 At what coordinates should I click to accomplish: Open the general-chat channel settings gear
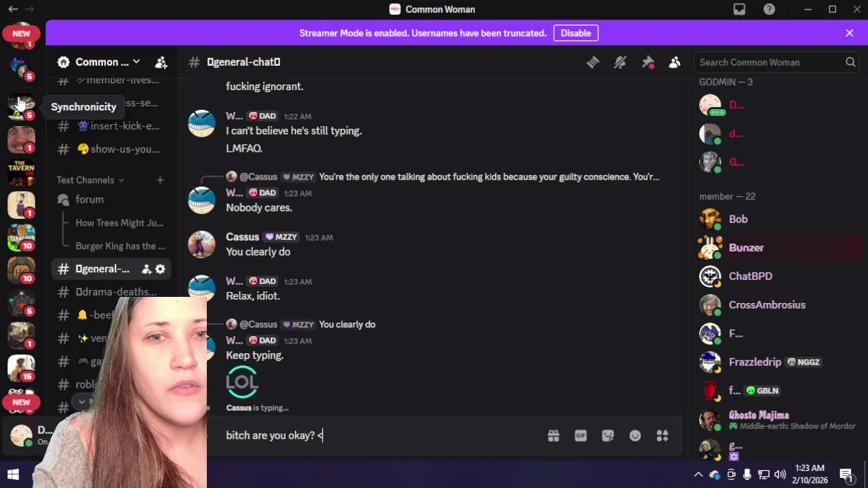pyautogui.click(x=160, y=269)
